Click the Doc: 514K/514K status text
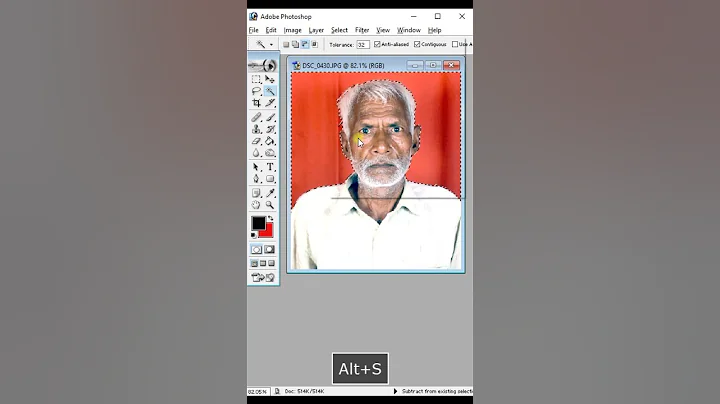720x404 pixels. (x=304, y=392)
